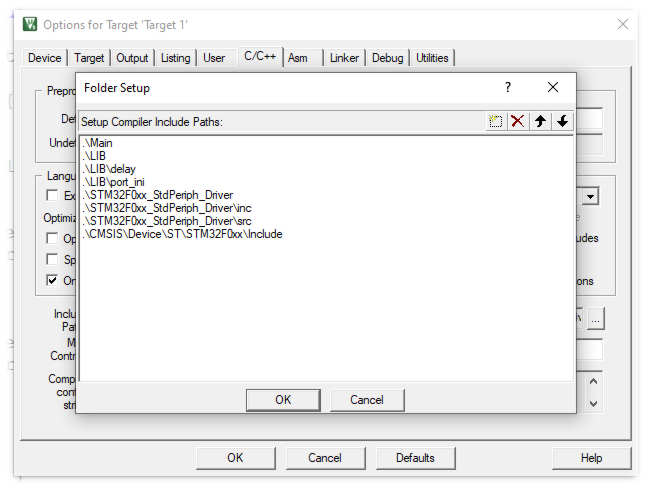Image resolution: width=648 pixels, height=490 pixels.
Task: Click the Folder Setup help question mark
Action: click(x=508, y=88)
